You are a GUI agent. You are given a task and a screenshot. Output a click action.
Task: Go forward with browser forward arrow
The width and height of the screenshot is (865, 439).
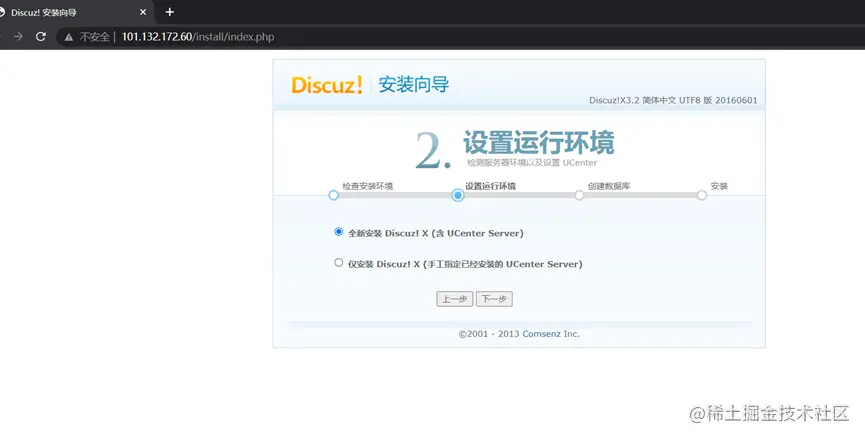[18, 37]
